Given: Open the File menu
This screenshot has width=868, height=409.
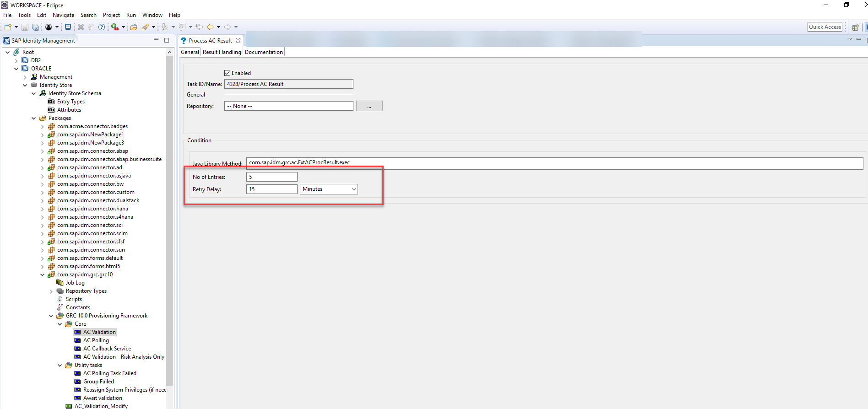Looking at the screenshot, I should click(7, 15).
